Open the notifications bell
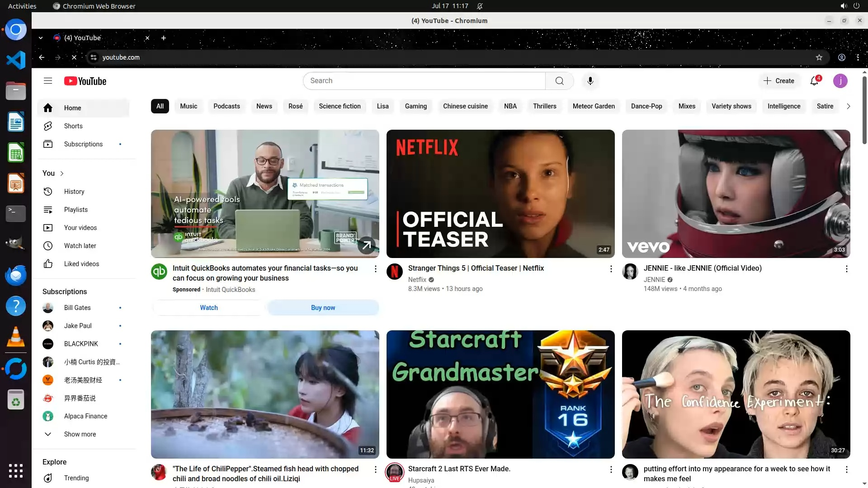The height and width of the screenshot is (488, 868). (x=814, y=81)
